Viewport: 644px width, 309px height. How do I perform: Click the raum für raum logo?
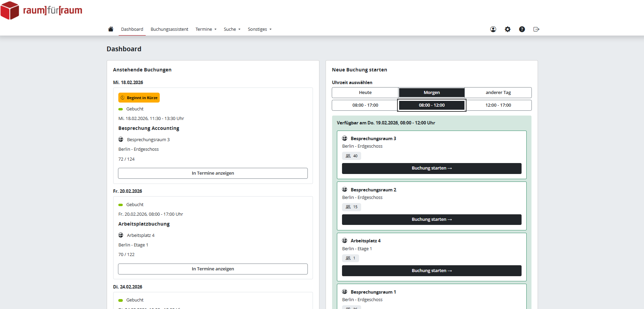click(x=41, y=10)
